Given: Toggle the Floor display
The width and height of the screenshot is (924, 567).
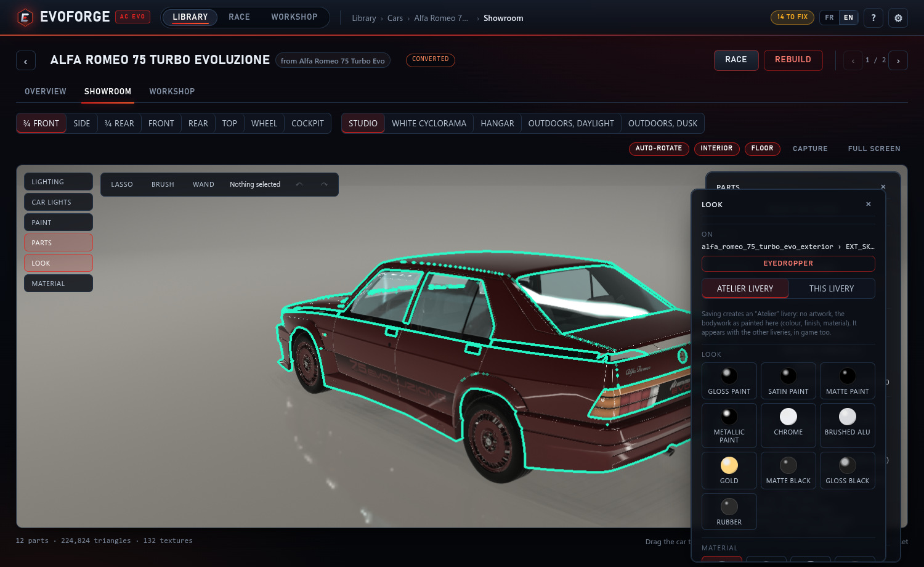Looking at the screenshot, I should point(762,149).
